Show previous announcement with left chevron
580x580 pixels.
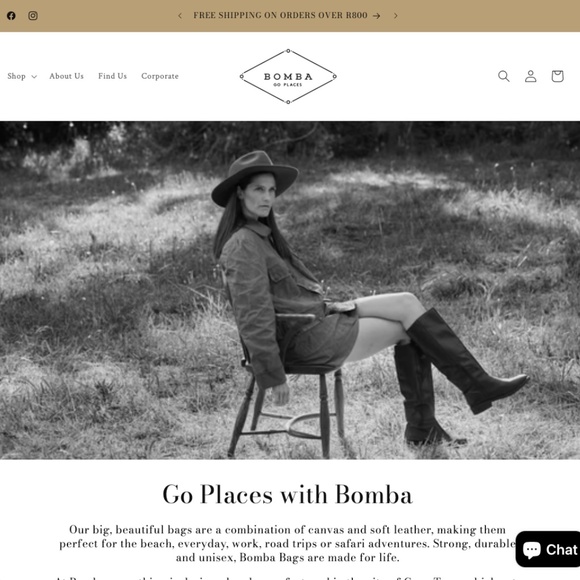pos(180,16)
